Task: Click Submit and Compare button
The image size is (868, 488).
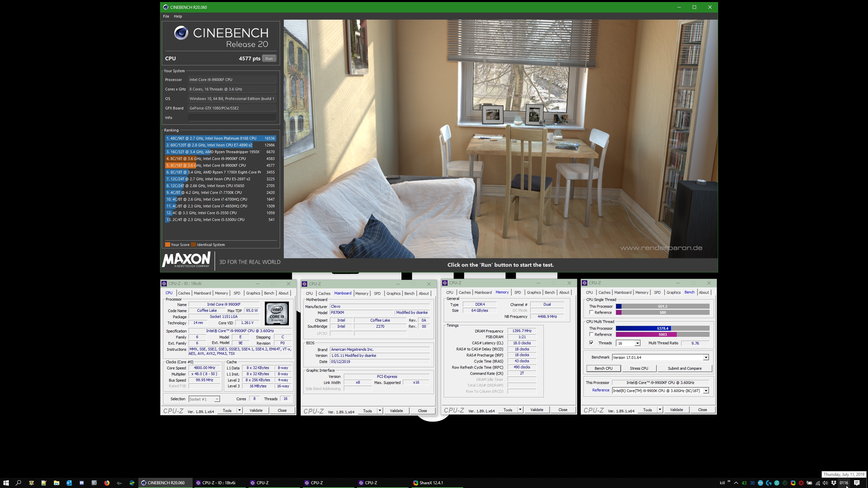Action: pyautogui.click(x=685, y=368)
